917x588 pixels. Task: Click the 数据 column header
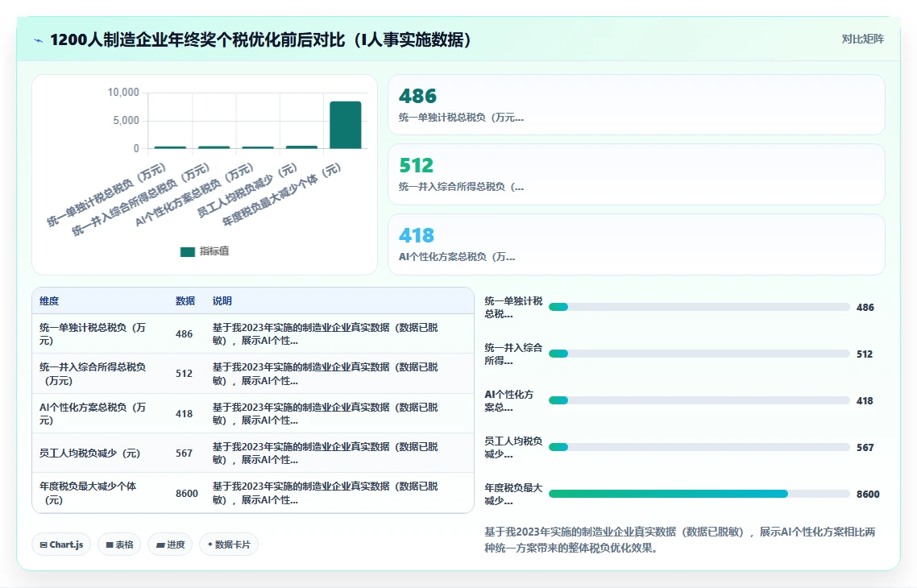(x=185, y=301)
